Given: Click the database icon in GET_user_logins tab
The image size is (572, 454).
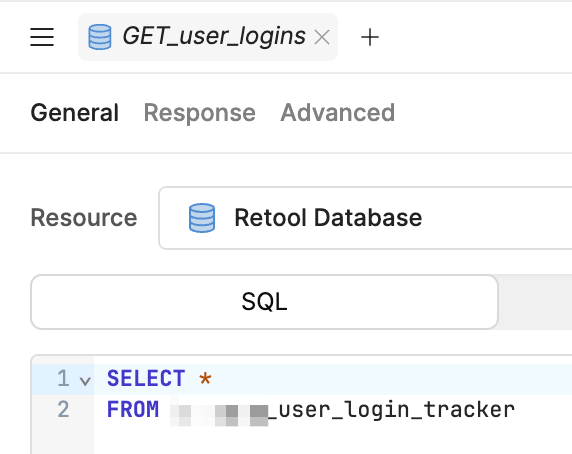Looking at the screenshot, I should [x=100, y=37].
